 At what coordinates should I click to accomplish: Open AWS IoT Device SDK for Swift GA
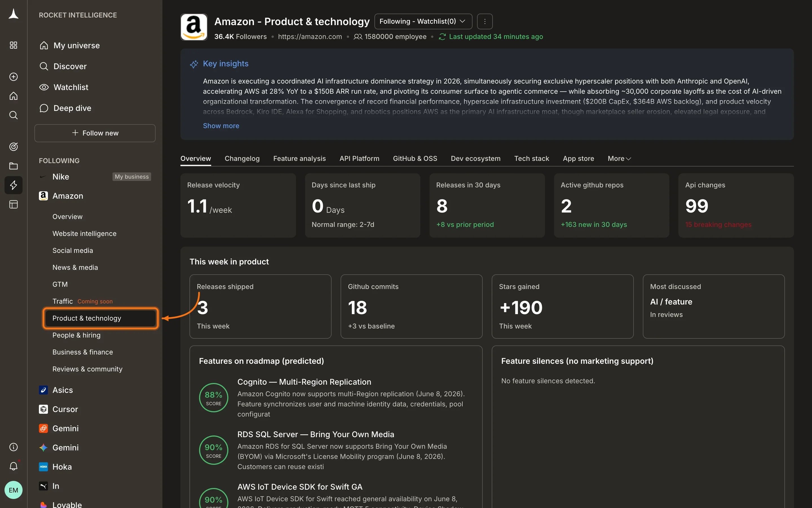point(300,487)
